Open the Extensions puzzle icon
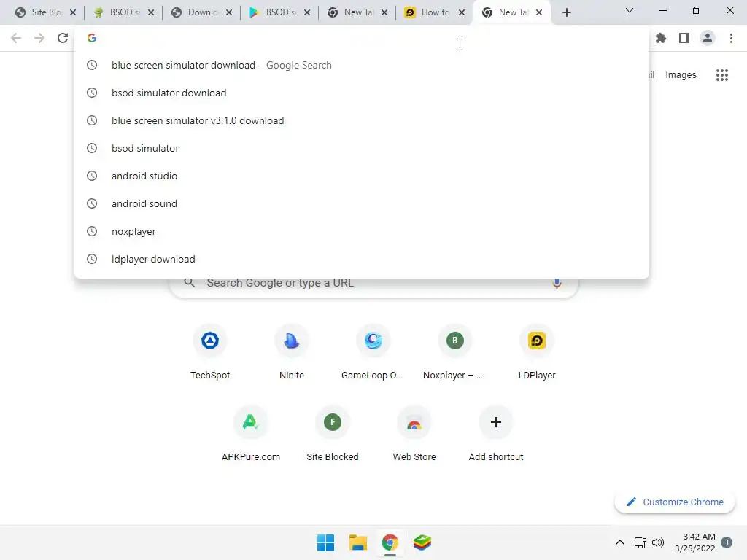The width and height of the screenshot is (747, 560). (x=661, y=38)
